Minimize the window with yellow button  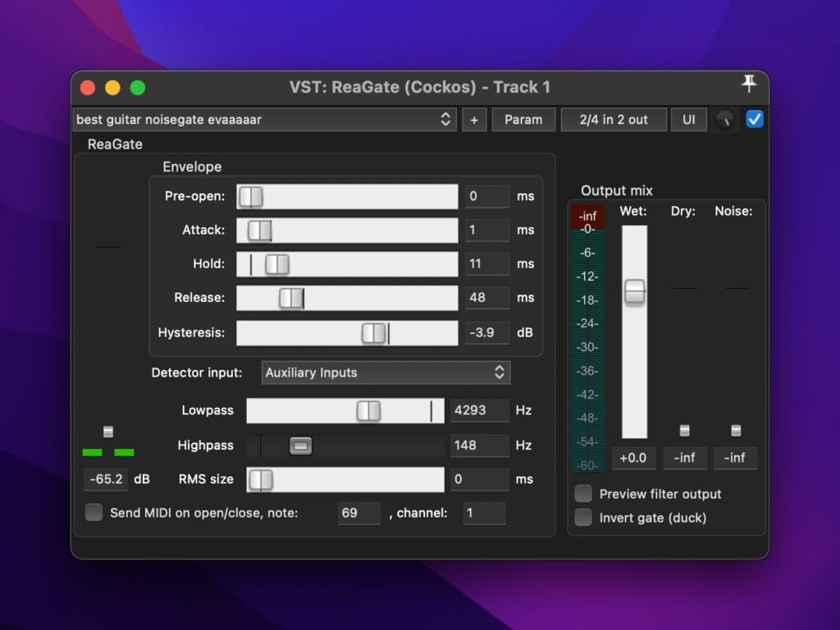point(112,87)
